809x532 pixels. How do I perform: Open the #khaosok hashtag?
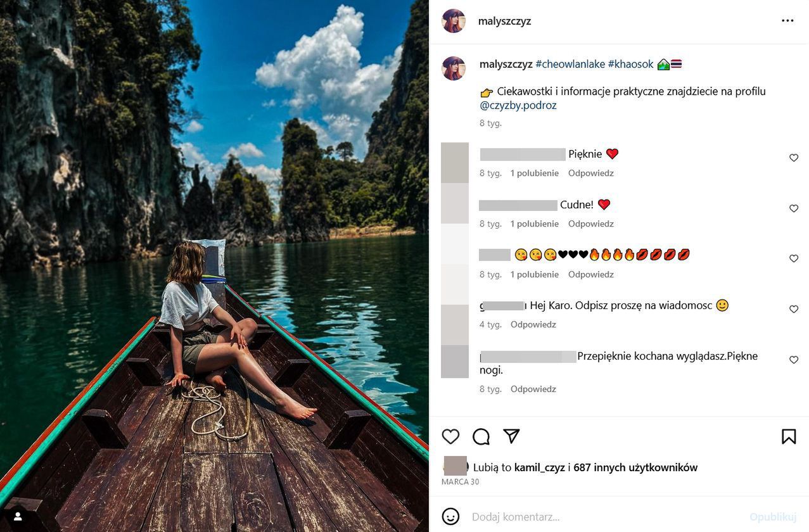(630, 64)
